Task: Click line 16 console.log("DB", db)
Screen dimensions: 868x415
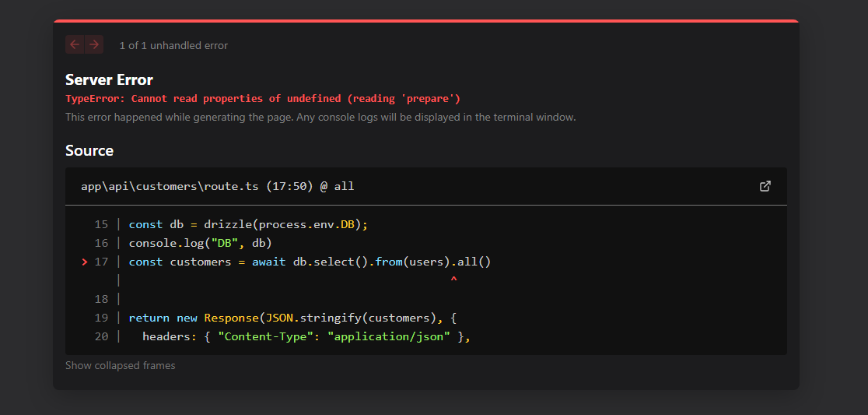Action: pyautogui.click(x=201, y=243)
